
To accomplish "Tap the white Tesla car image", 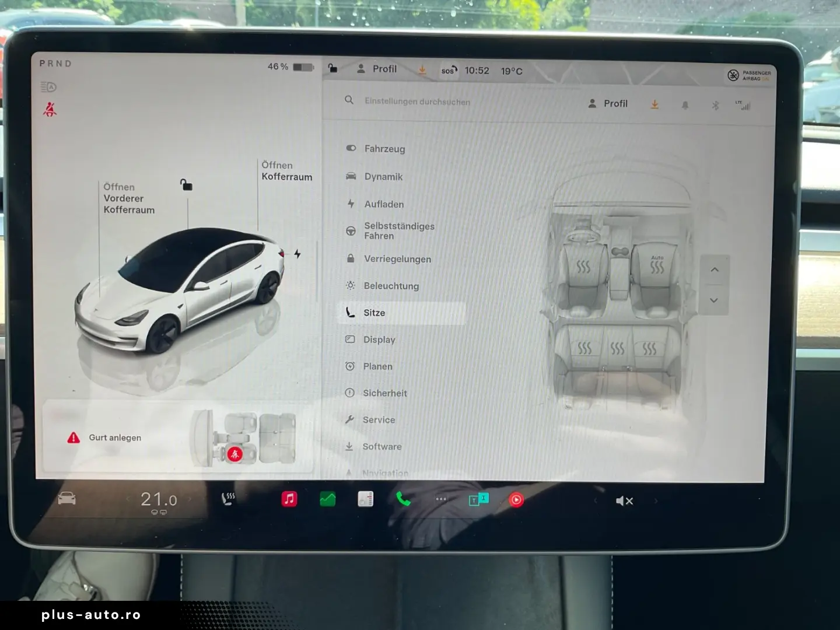I will [180, 290].
